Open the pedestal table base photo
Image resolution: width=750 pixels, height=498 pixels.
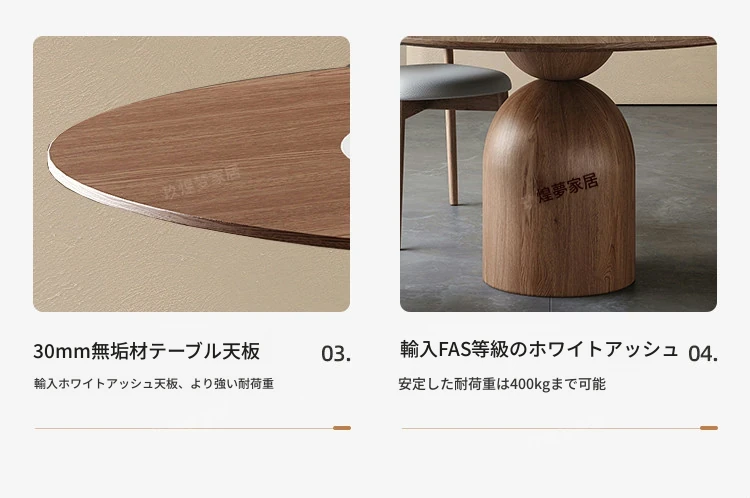(558, 174)
